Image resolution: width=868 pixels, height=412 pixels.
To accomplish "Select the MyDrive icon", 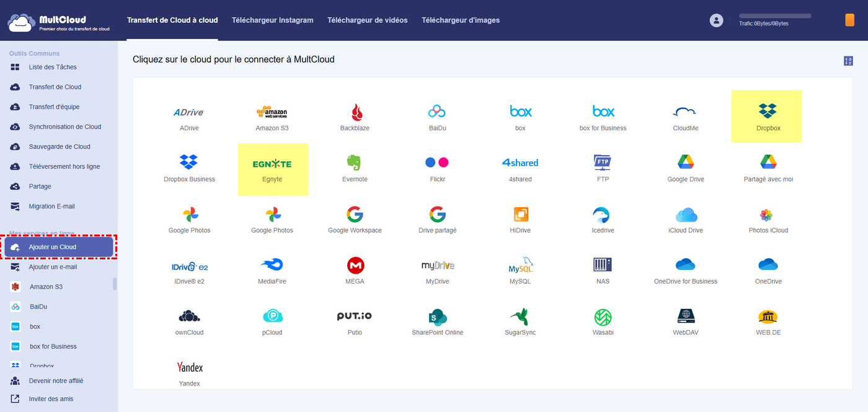I will coord(438,266).
